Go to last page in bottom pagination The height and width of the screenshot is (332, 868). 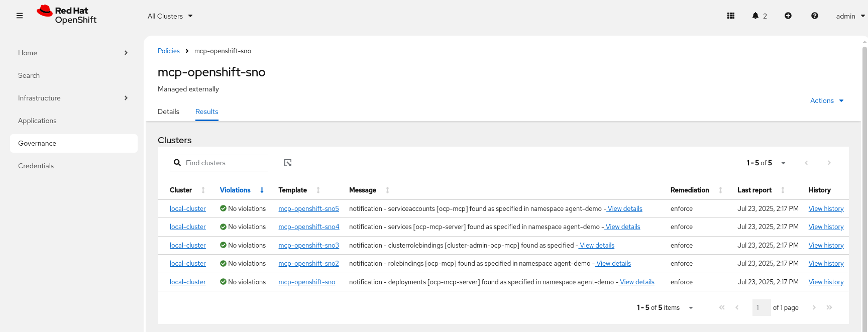tap(829, 307)
